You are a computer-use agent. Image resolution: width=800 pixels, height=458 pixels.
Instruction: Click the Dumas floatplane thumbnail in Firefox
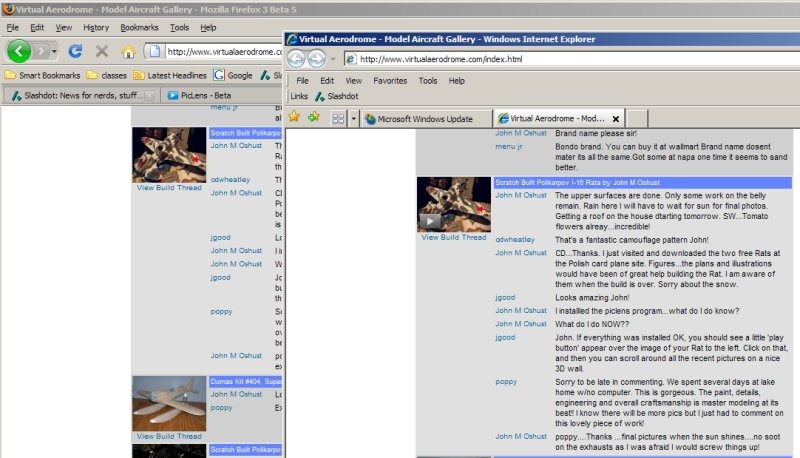169,404
